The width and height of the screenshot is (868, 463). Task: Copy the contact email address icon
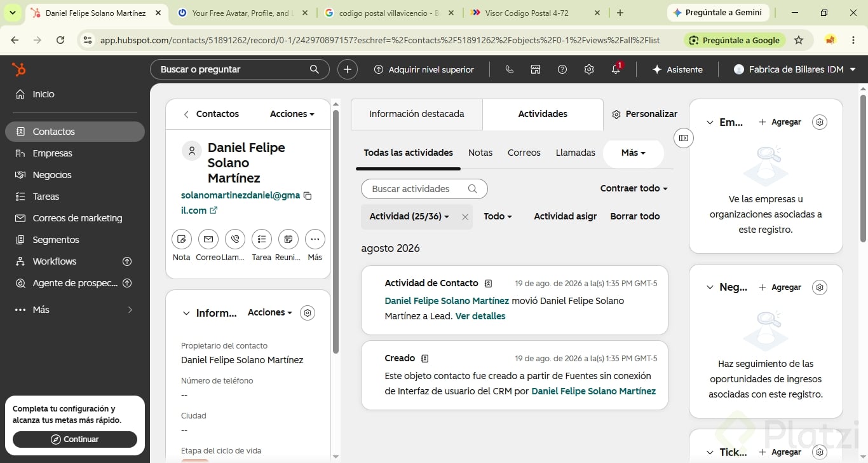[308, 196]
